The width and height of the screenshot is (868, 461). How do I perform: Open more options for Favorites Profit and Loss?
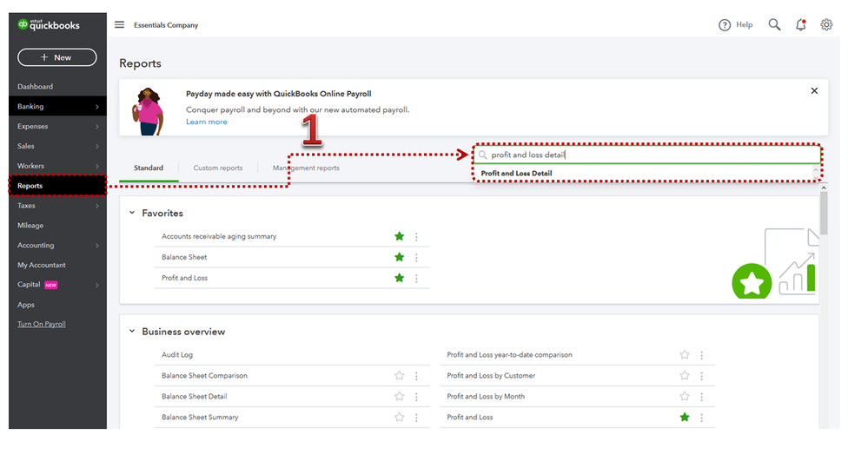point(416,279)
